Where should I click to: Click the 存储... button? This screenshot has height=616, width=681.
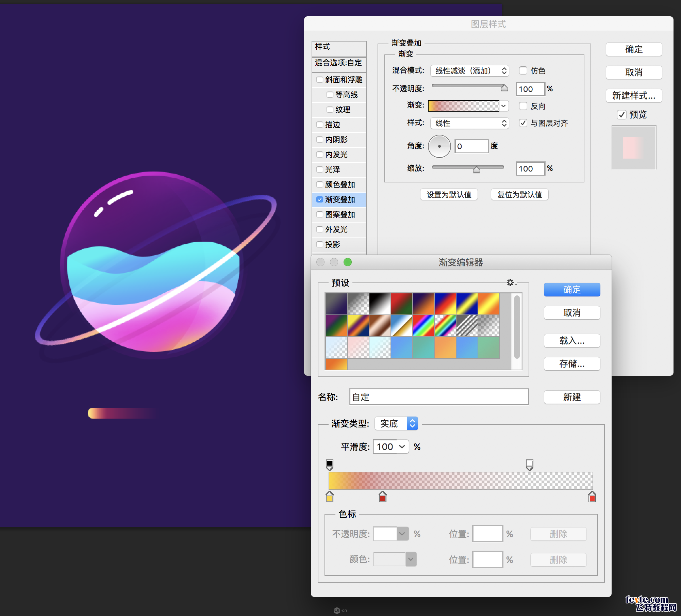pos(572,364)
